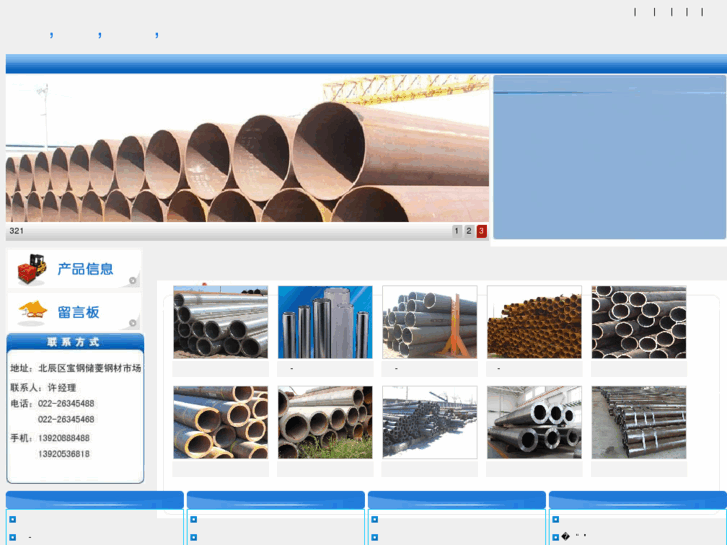Open thumbnail of orange rusty pipe stack
727x545 pixels.
(534, 322)
